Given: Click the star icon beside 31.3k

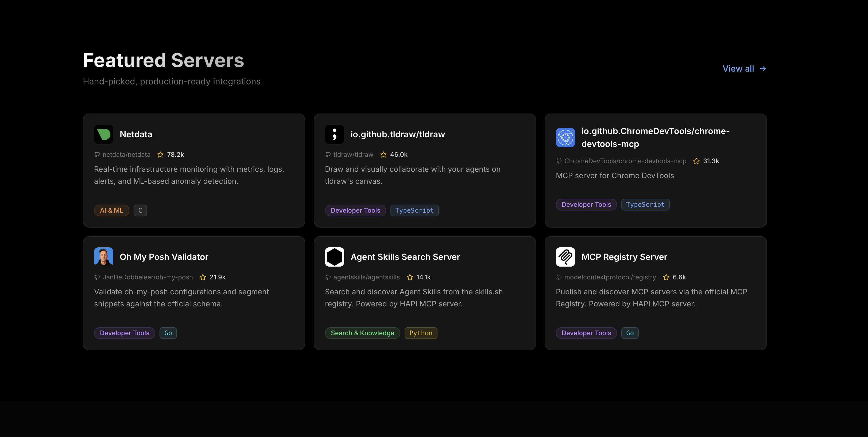Looking at the screenshot, I should point(696,161).
